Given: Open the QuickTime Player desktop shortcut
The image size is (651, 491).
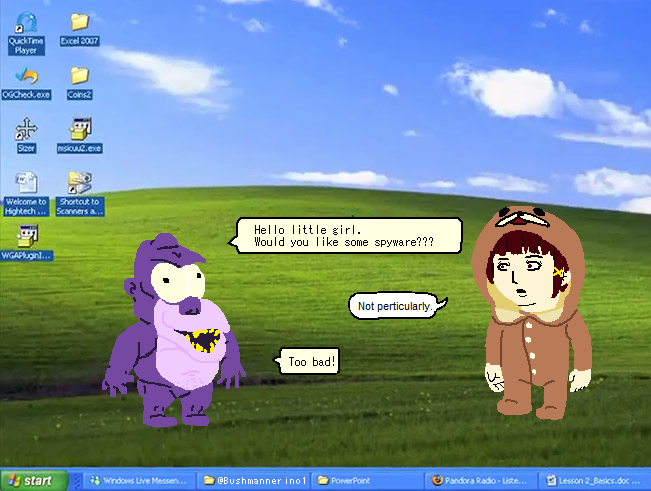Looking at the screenshot, I should (26, 22).
